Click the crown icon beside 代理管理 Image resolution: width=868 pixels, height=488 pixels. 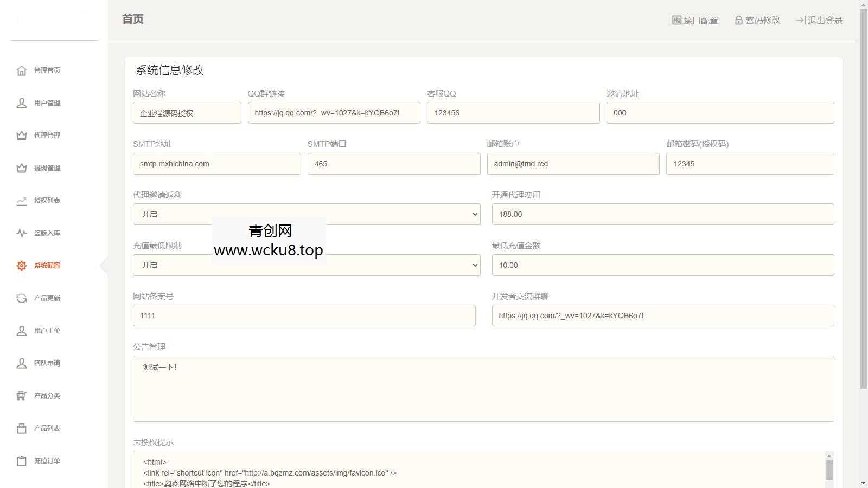(x=22, y=136)
